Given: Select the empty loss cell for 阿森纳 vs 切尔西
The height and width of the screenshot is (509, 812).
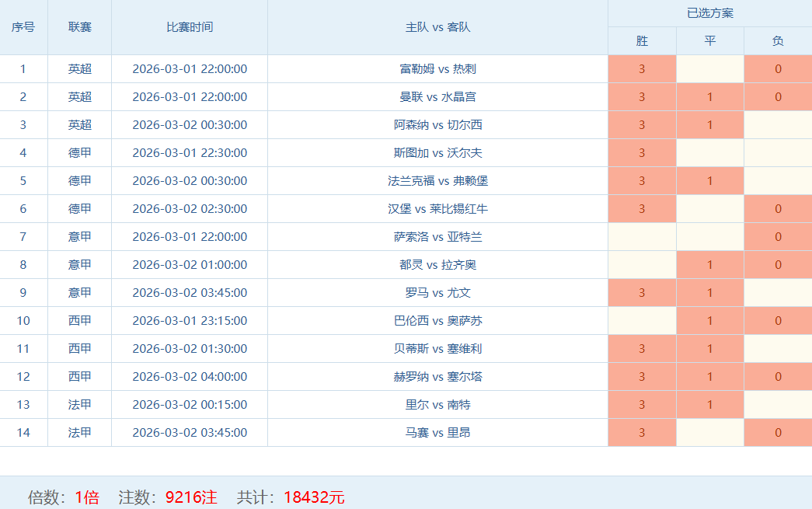Looking at the screenshot, I should (x=778, y=125).
